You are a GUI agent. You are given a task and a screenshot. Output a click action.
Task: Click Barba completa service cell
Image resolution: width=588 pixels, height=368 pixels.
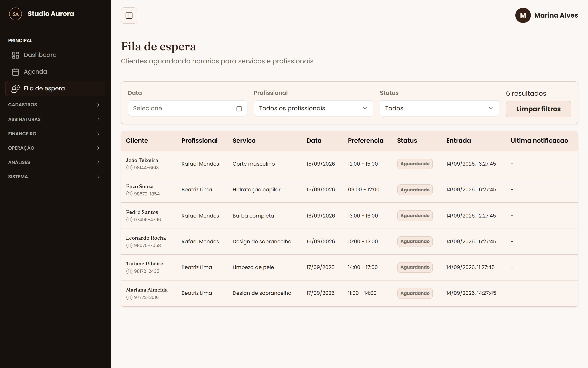click(x=253, y=216)
